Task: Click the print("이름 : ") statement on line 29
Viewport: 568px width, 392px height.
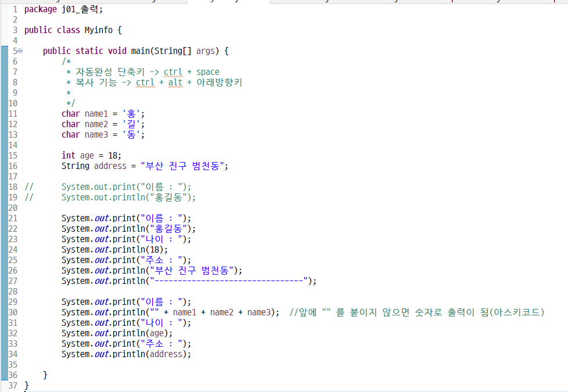Action: (x=126, y=302)
